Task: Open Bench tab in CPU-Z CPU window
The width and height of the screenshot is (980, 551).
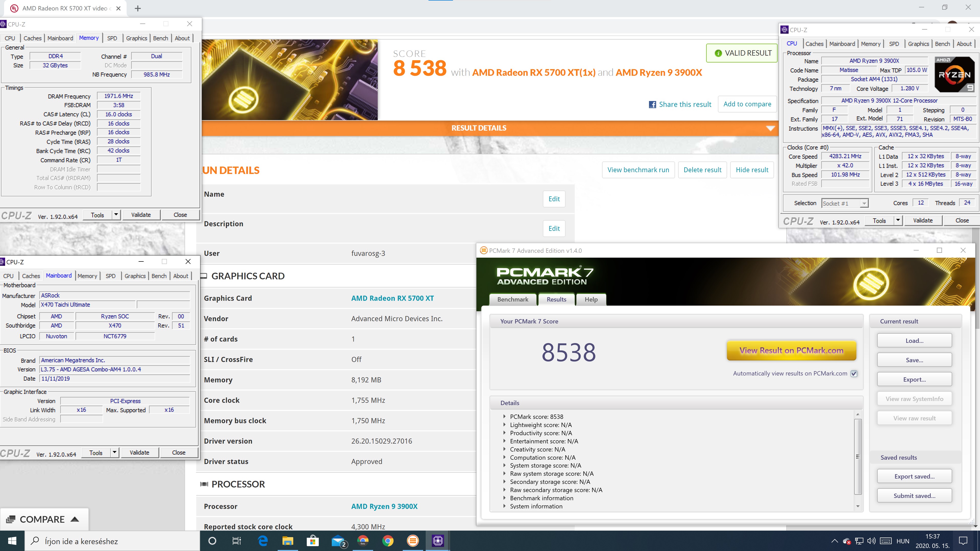Action: coord(942,44)
